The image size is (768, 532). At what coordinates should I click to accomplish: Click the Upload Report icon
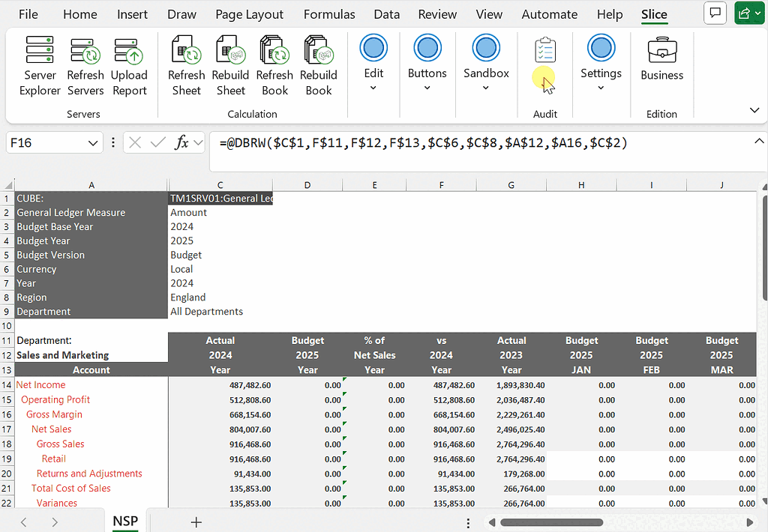tap(129, 66)
